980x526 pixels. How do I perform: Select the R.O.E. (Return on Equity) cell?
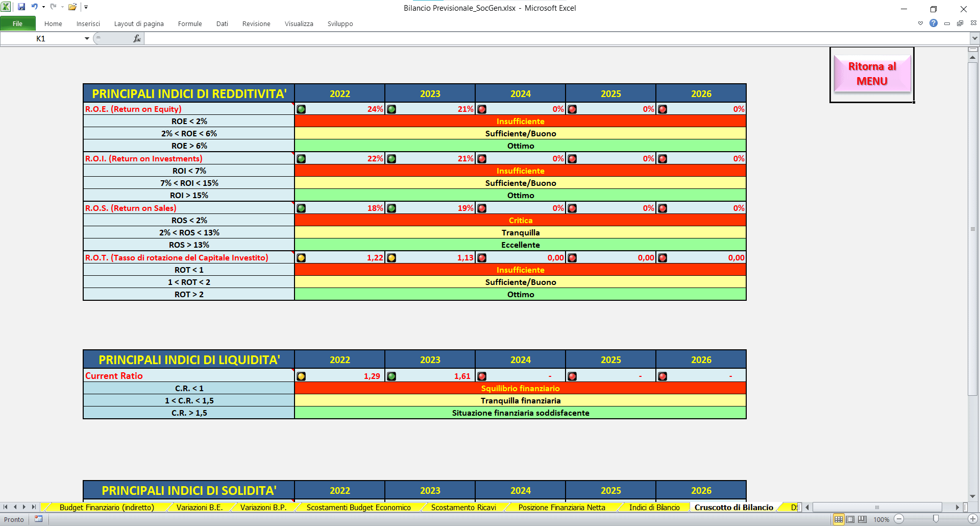tap(189, 109)
